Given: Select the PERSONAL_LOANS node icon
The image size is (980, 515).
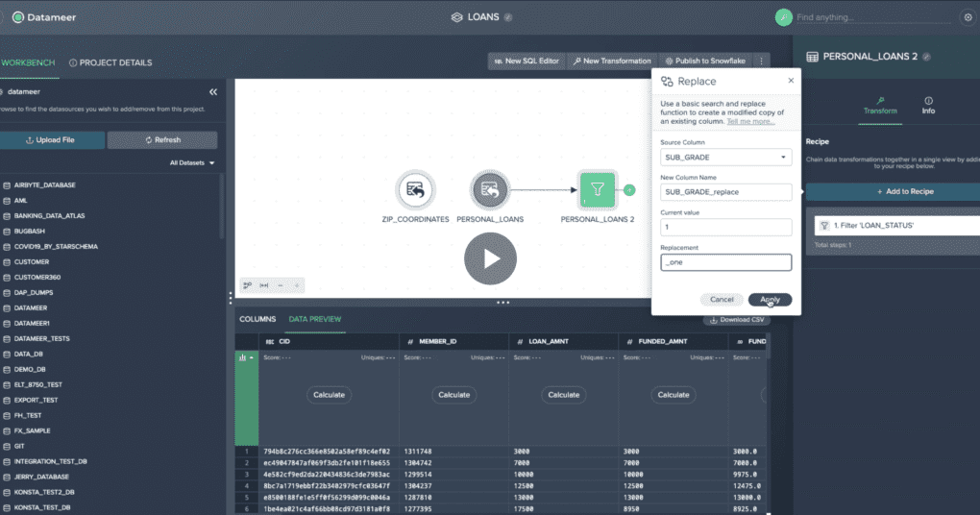Looking at the screenshot, I should tap(490, 189).
